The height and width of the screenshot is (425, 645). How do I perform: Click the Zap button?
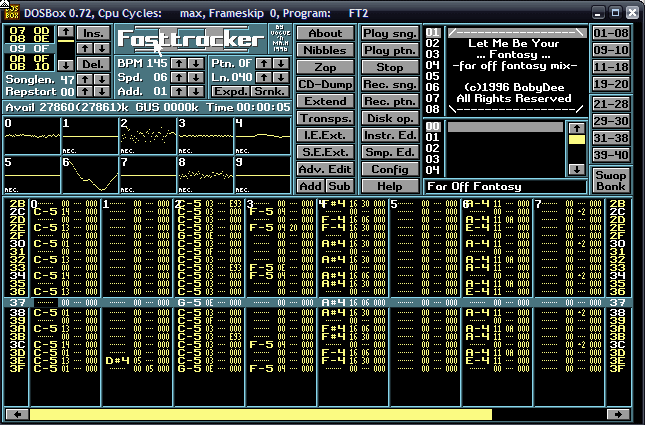coord(325,67)
